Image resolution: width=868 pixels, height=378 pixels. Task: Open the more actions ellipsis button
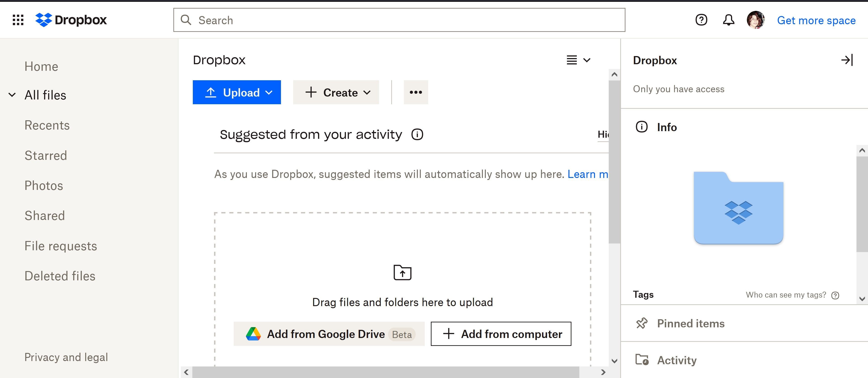point(416,92)
